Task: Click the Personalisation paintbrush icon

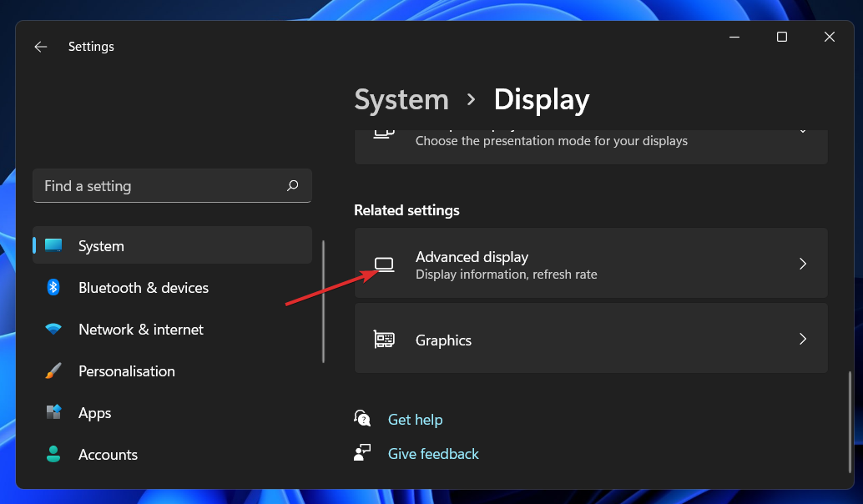Action: point(53,370)
